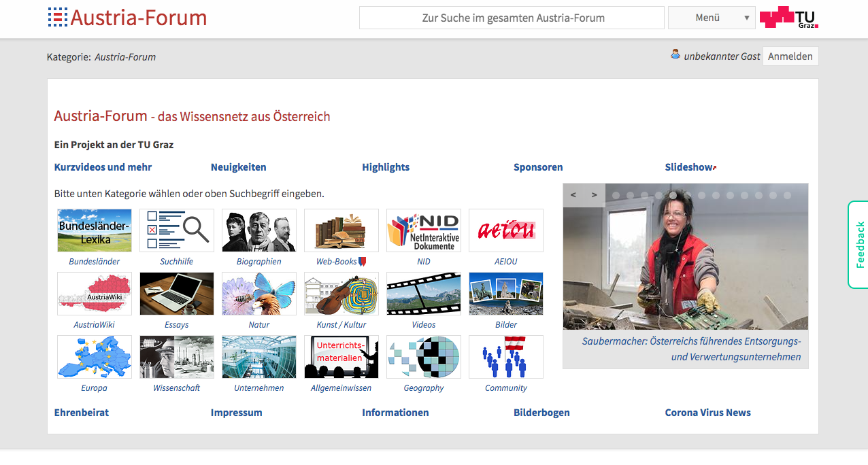This screenshot has height=465, width=868.
Task: Open the Unterrichtsmaterialien classroom icon
Action: point(341,357)
